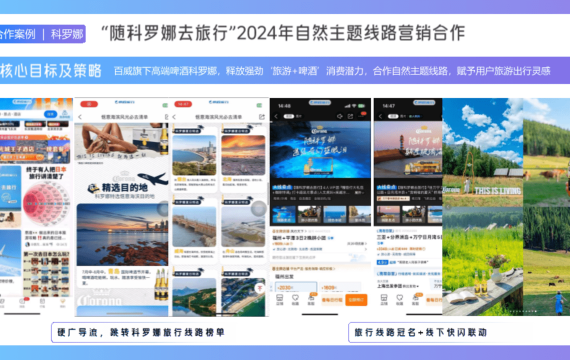Image resolution: width=570 pixels, height=360 pixels.
Task: Tap heart favorite icon in 14:48 phone bottom bar
Action: (295, 300)
